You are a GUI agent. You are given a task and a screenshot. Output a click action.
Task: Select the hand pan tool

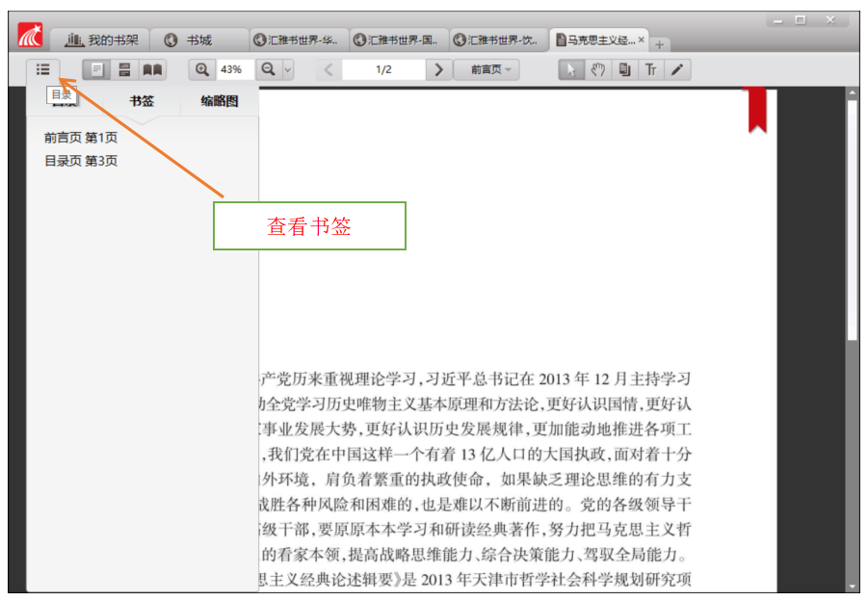[598, 69]
